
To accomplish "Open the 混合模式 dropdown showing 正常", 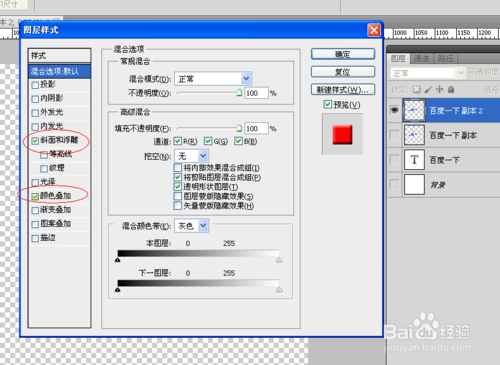I will tap(213, 79).
